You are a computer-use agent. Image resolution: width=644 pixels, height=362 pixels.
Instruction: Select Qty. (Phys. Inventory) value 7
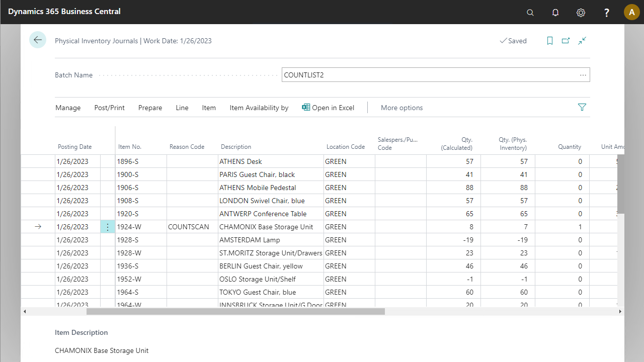click(508, 227)
